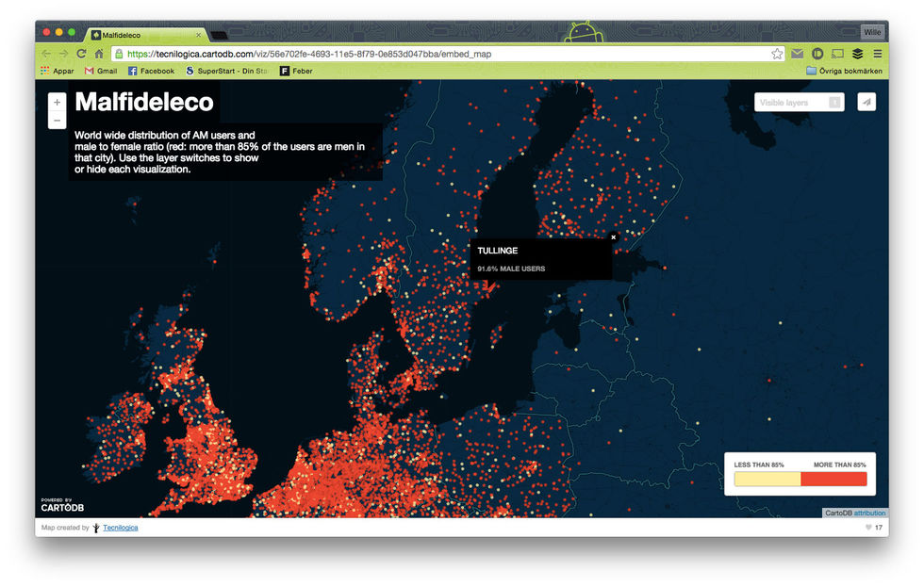Open the Visible layers dropdown
The image size is (924, 587).
tap(799, 102)
